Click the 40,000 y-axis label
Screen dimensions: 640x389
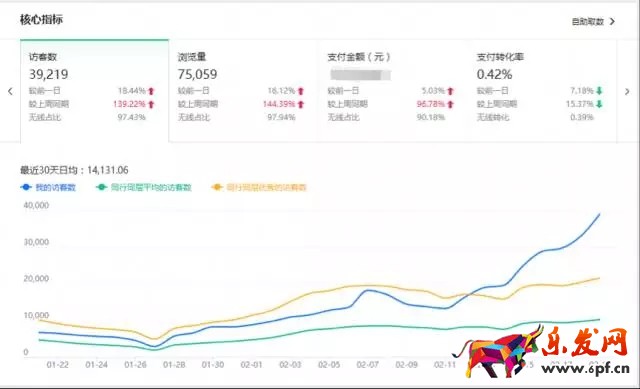pyautogui.click(x=36, y=205)
